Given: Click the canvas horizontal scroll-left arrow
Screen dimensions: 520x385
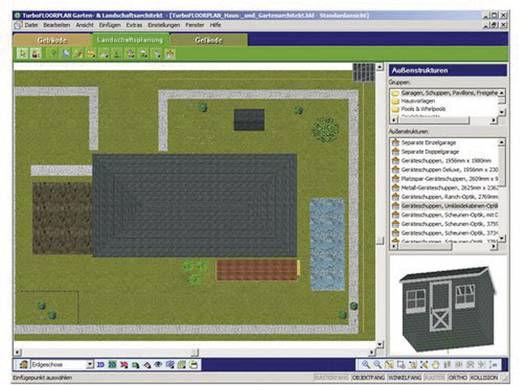Looking at the screenshot, I should 18,352.
